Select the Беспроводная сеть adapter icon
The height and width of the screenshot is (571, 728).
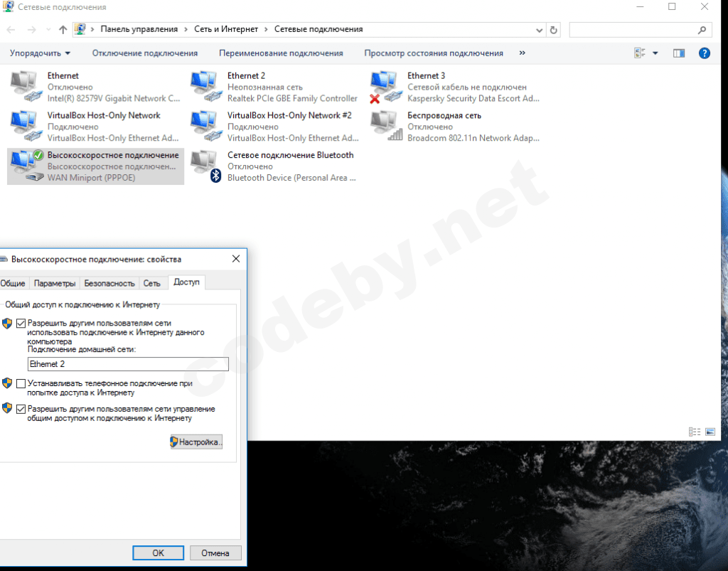pyautogui.click(x=385, y=126)
